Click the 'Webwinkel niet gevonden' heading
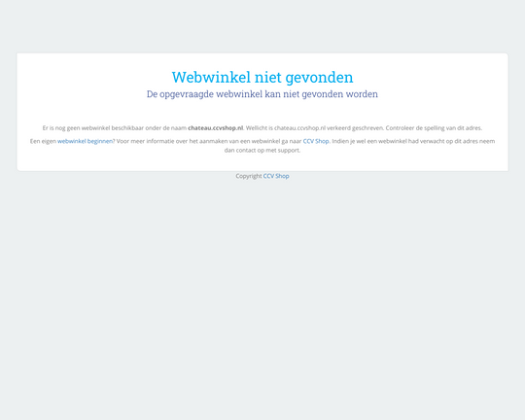525x420 pixels. pos(262,77)
